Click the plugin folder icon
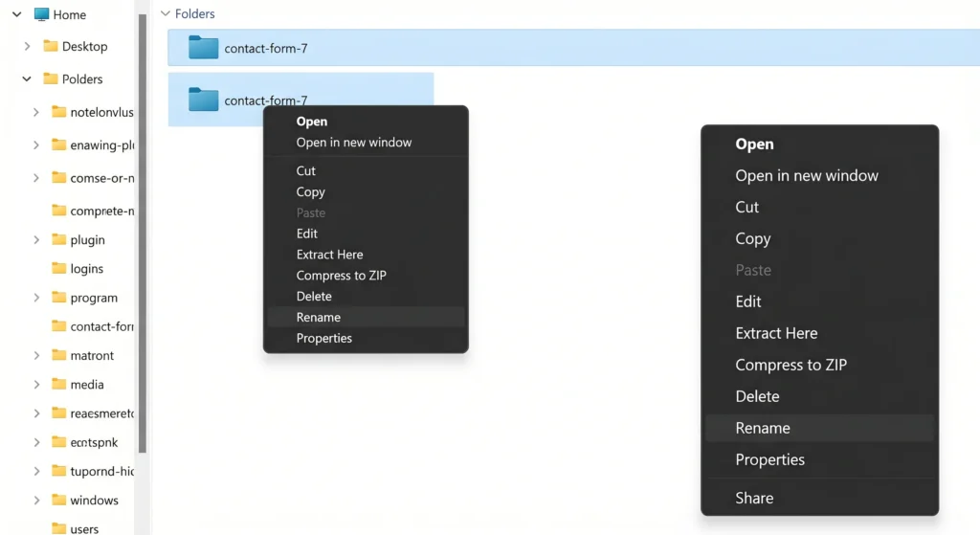This screenshot has width=980, height=535. 58,239
